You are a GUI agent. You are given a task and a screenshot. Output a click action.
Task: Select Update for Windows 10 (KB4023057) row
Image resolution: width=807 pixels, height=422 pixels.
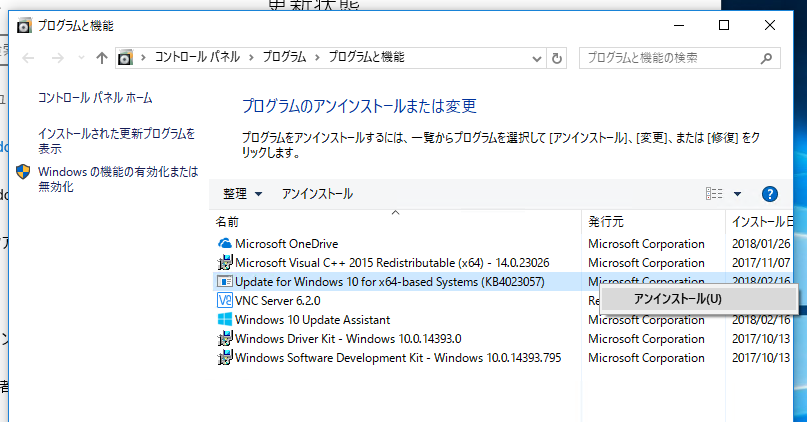(390, 282)
